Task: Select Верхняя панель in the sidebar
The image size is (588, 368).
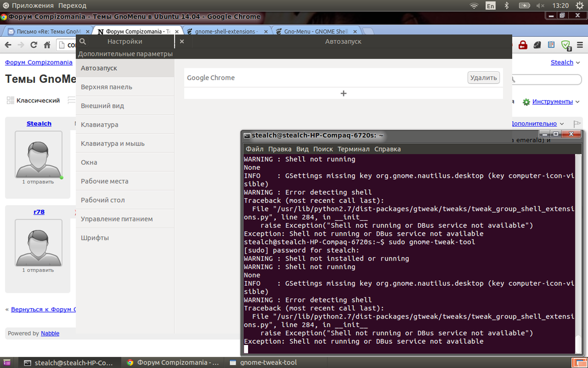Action: point(106,87)
